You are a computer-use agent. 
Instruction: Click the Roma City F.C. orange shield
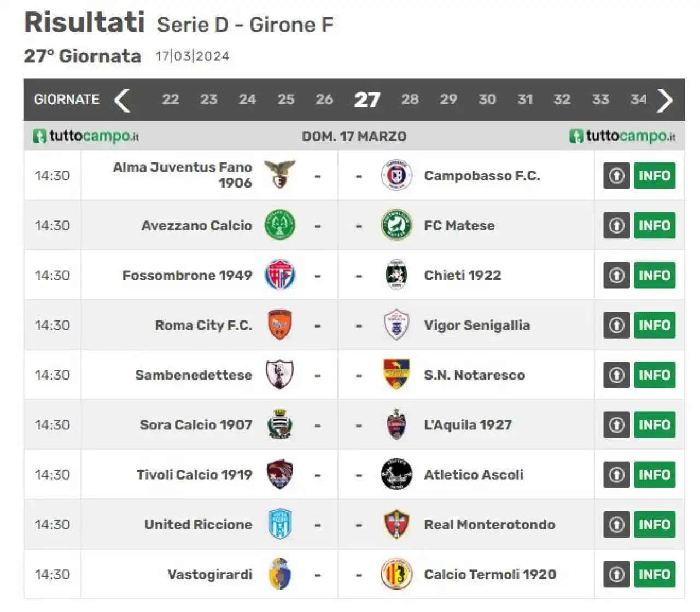click(x=280, y=325)
